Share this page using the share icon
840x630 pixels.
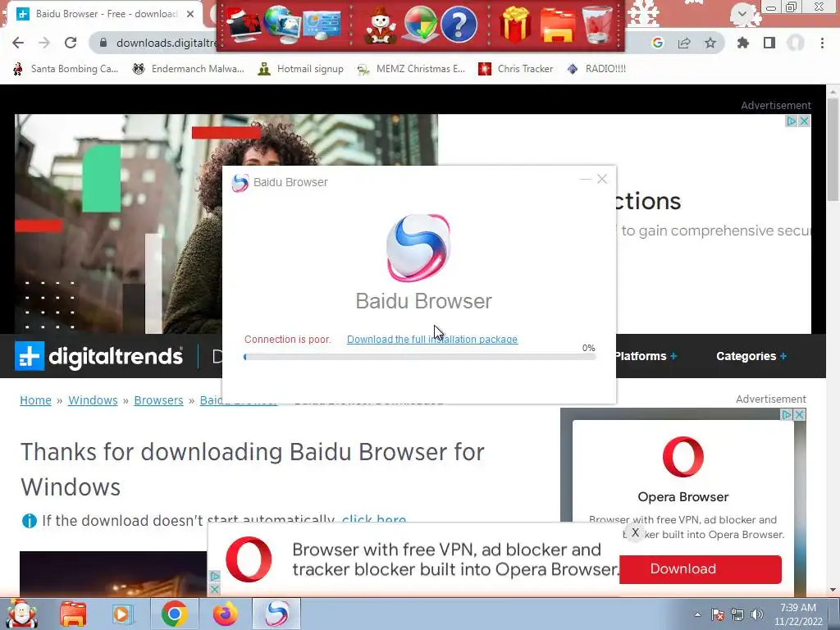(684, 43)
